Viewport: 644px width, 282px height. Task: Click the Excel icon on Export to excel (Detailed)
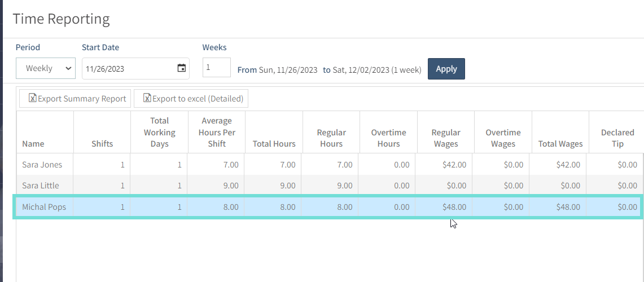click(x=147, y=98)
